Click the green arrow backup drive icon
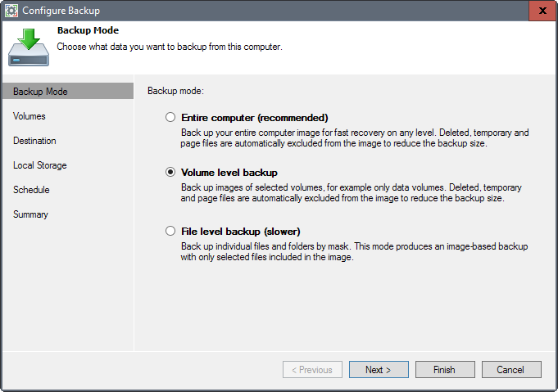The image size is (558, 392). coord(29,47)
